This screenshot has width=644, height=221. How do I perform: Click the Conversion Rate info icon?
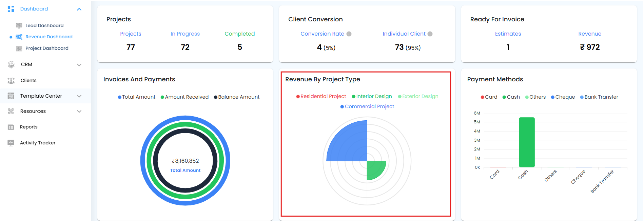(x=349, y=34)
